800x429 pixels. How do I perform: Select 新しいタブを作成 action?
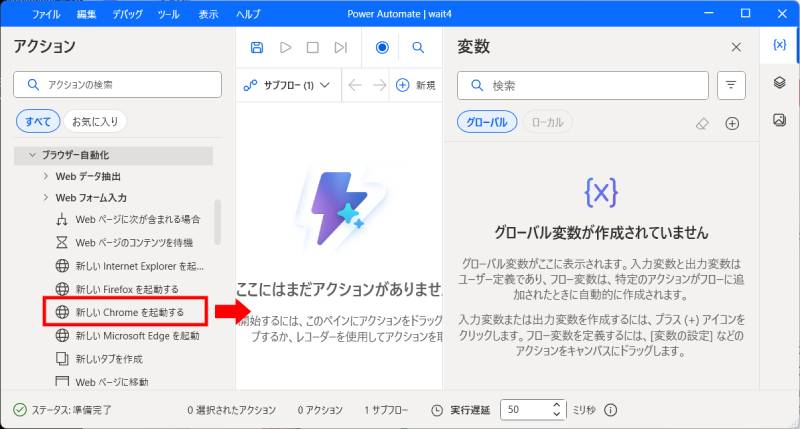(99, 359)
